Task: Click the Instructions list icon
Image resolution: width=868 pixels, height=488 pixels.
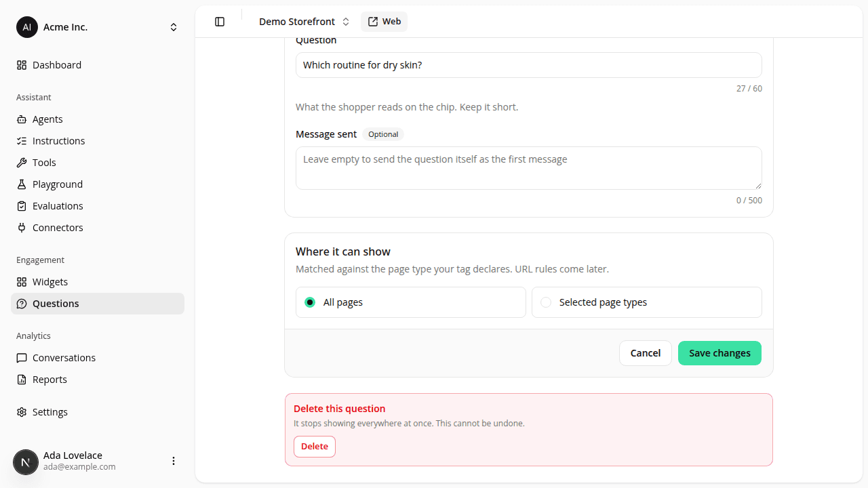Action: click(x=22, y=141)
